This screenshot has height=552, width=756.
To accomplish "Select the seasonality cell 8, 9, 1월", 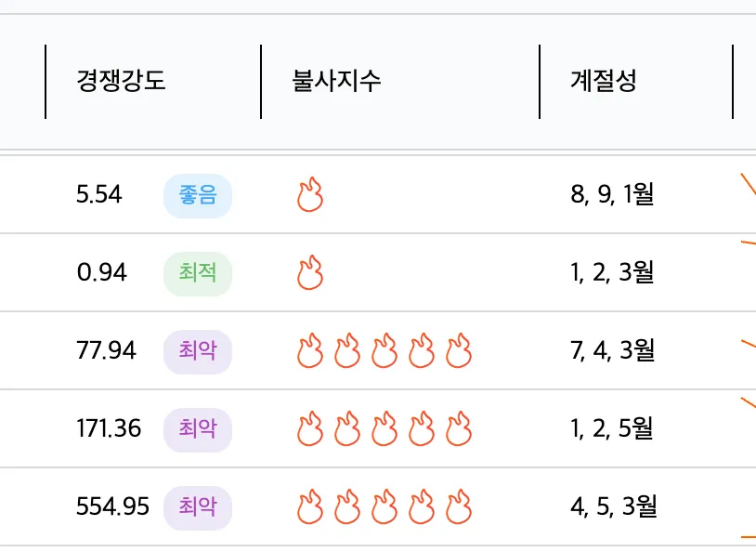I will 612,194.
